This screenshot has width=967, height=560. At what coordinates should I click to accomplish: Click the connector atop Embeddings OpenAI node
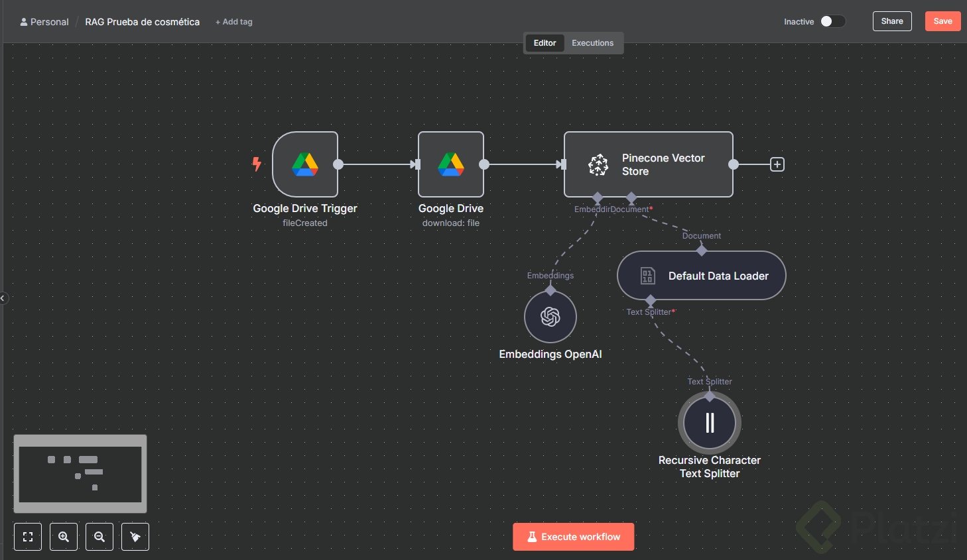550,290
